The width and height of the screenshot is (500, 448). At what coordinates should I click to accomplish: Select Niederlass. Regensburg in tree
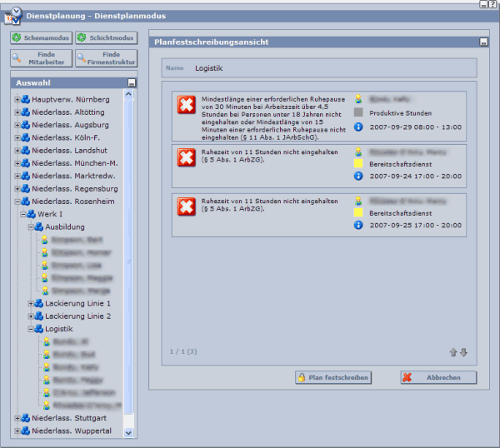tap(75, 189)
